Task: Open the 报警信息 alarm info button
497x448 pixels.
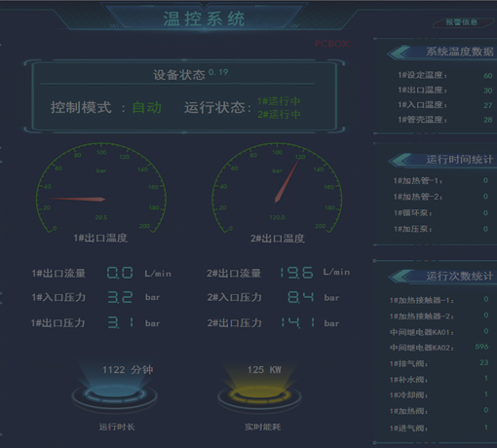Action: coord(462,22)
